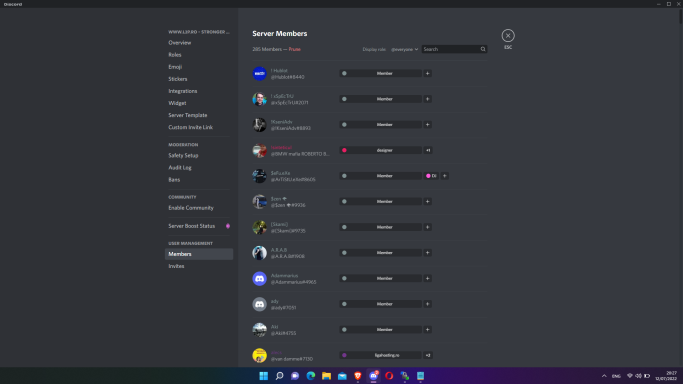Click the Server Boost gem icon
This screenshot has height=384, width=683.
[227, 226]
